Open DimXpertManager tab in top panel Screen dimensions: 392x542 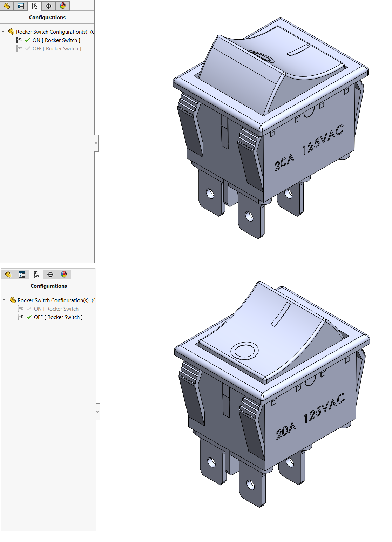point(49,6)
